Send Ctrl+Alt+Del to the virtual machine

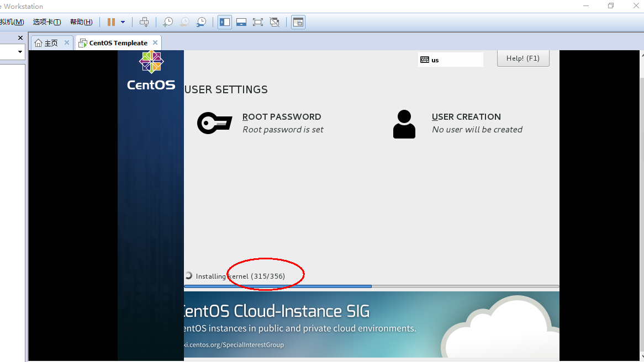pyautogui.click(x=144, y=22)
